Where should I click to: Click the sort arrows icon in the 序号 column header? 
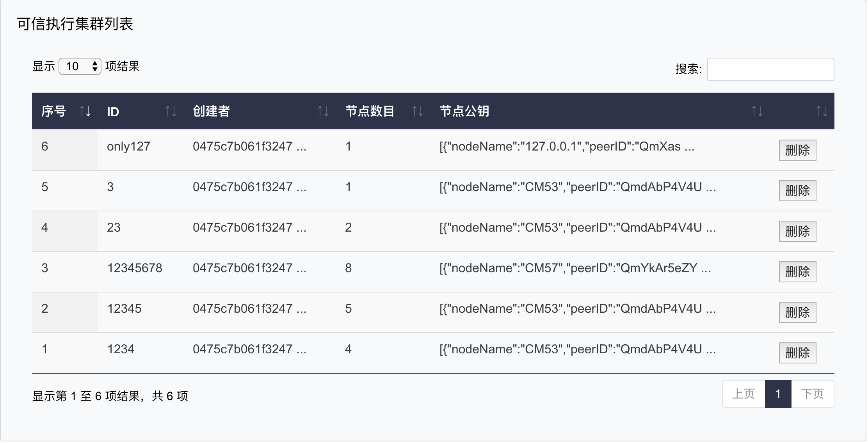click(85, 112)
